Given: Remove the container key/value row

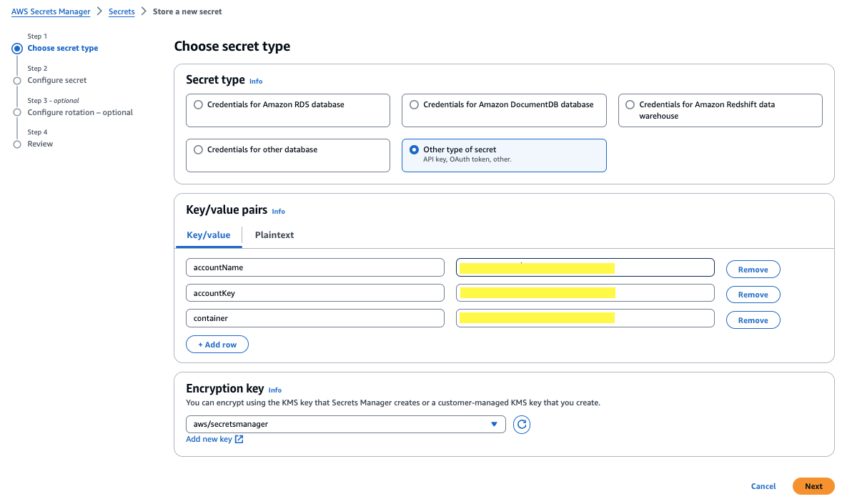Looking at the screenshot, I should (753, 320).
